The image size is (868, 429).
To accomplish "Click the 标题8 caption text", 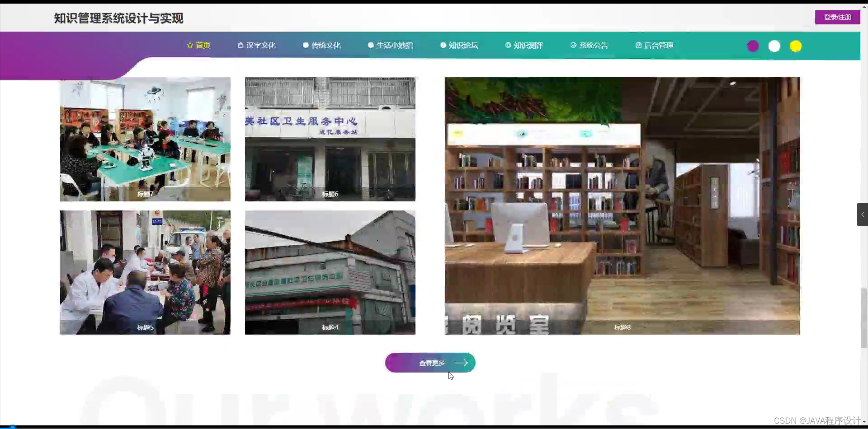I will (x=622, y=327).
